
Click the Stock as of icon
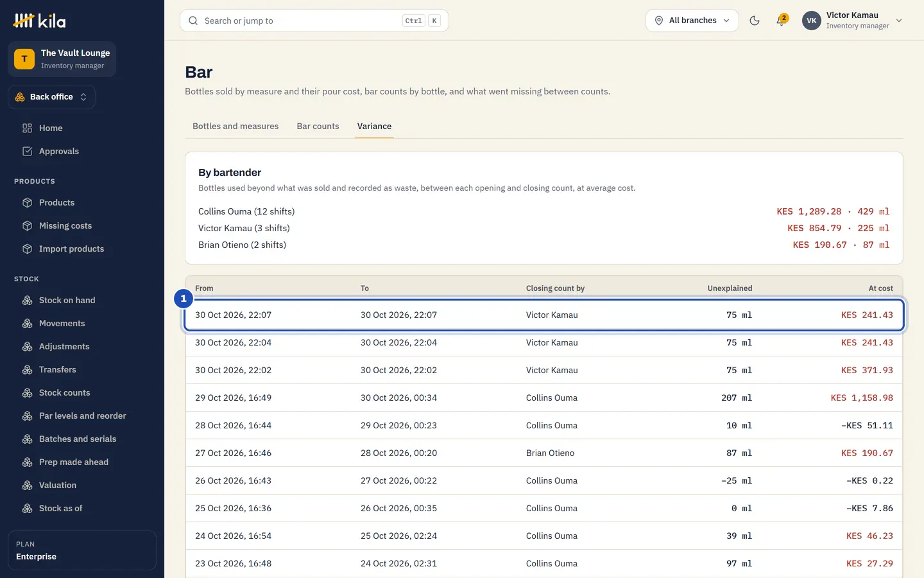coord(27,508)
